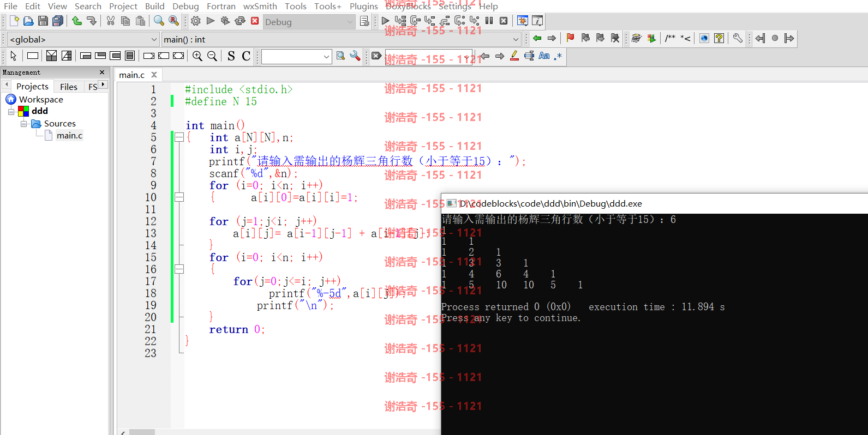Toggle a bookmark with red flag icon
This screenshot has height=435, width=868.
pos(570,38)
